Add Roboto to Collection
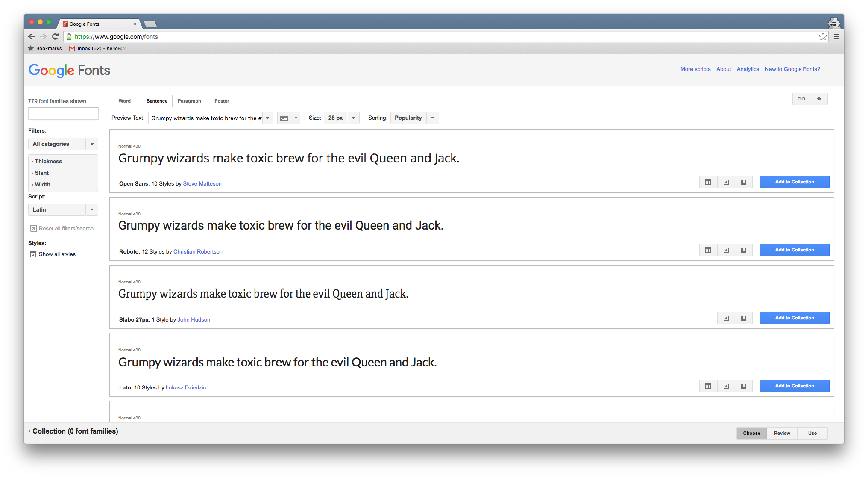Viewport: 868px width, 478px height. [x=795, y=250]
